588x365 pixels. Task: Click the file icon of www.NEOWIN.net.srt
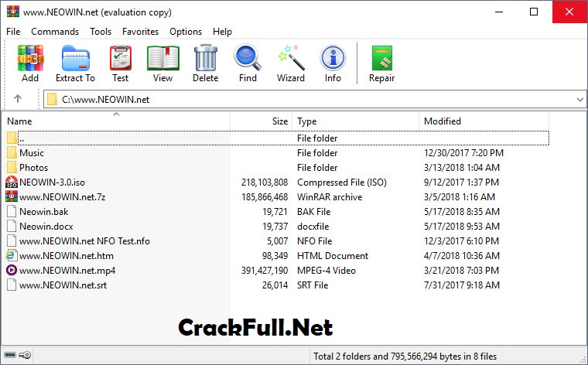12,285
